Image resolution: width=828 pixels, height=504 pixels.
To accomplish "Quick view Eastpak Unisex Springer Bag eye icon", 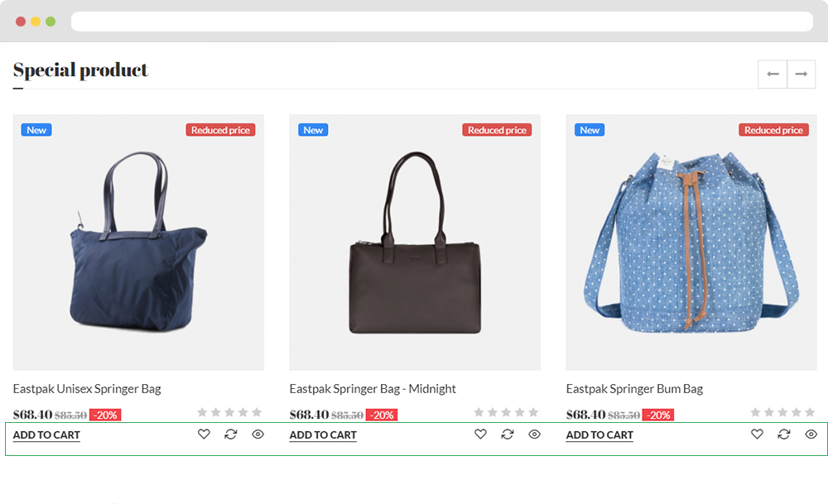I will pos(258,434).
